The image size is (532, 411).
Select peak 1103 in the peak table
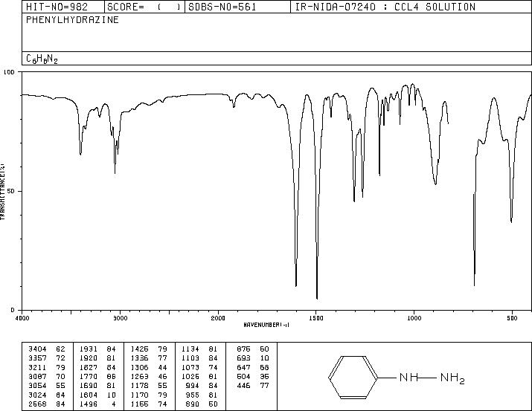200,358
